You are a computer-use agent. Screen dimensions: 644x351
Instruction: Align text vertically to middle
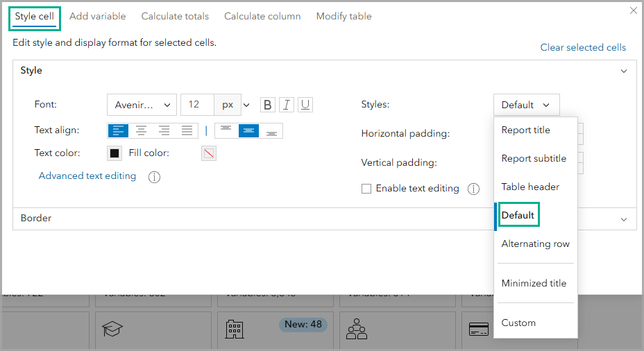point(248,131)
